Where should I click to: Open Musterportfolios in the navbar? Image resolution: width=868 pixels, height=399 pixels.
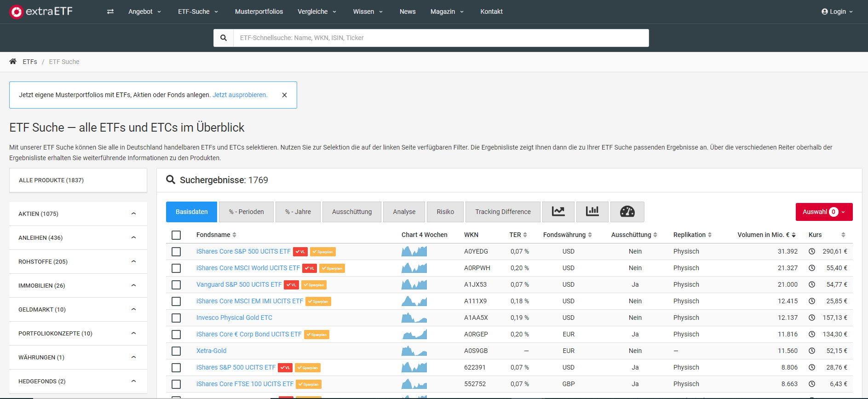click(259, 12)
